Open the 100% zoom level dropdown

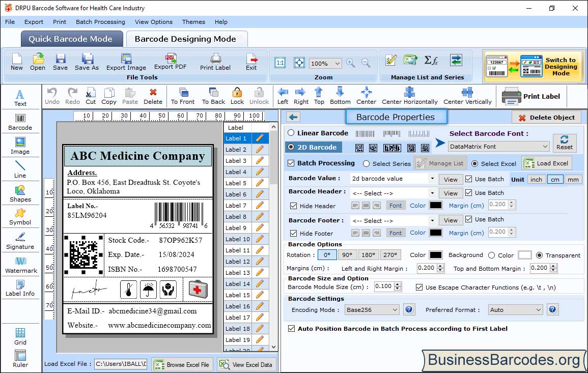pyautogui.click(x=325, y=63)
